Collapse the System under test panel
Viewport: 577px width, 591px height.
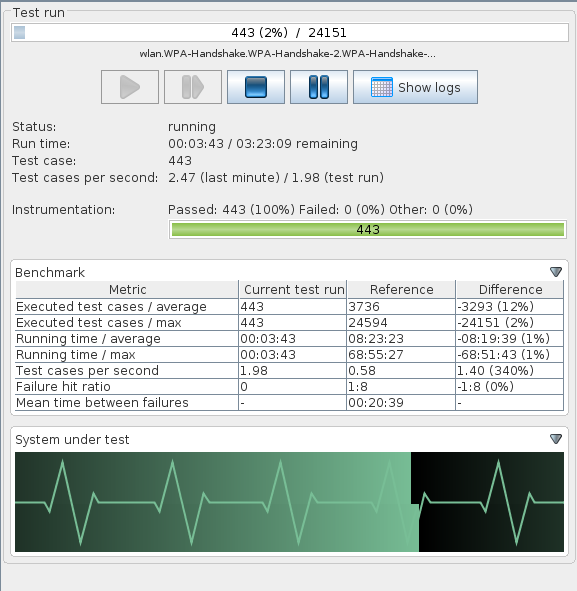pos(556,439)
